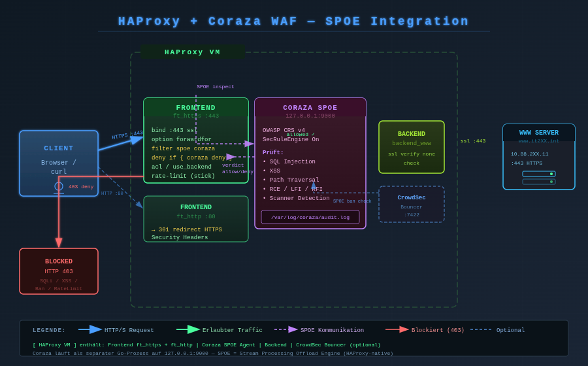Click the upper server rack icon in WWW SERVER
The height and width of the screenshot is (366, 588).
[539, 174]
